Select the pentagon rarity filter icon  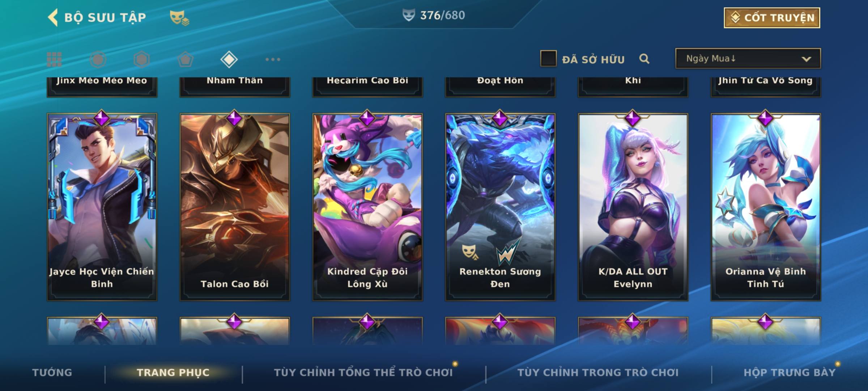[185, 59]
